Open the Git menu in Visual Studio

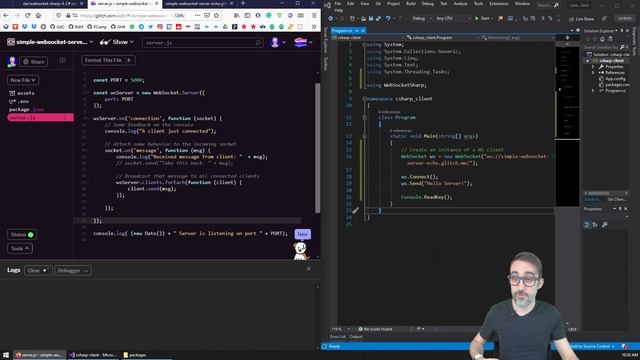click(x=378, y=4)
